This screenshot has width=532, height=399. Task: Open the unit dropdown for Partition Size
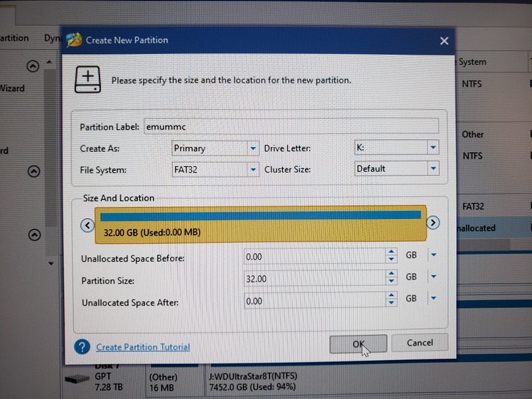pyautogui.click(x=433, y=276)
